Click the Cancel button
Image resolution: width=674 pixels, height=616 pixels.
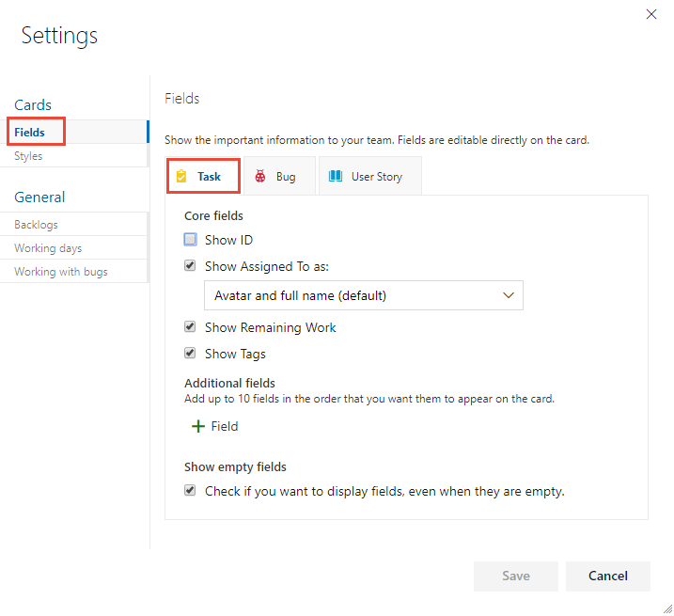point(608,576)
